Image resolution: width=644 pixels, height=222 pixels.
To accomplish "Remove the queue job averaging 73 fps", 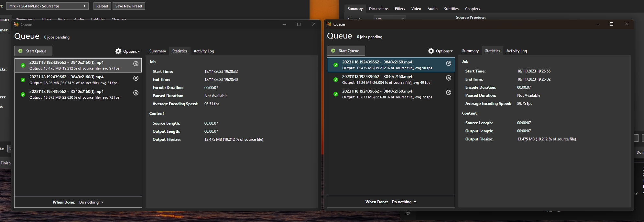I will click(x=136, y=93).
